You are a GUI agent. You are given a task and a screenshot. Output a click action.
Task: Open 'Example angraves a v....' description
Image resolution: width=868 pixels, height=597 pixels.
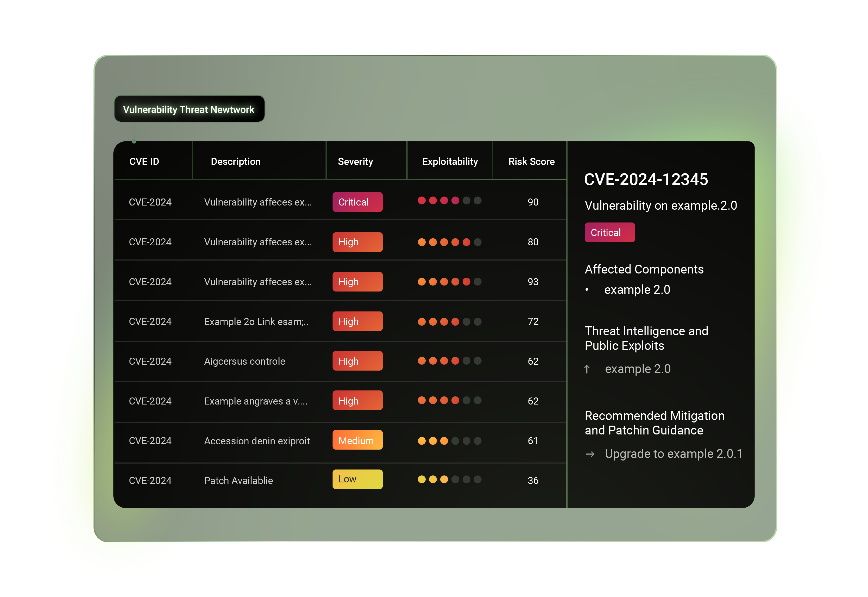pos(256,401)
